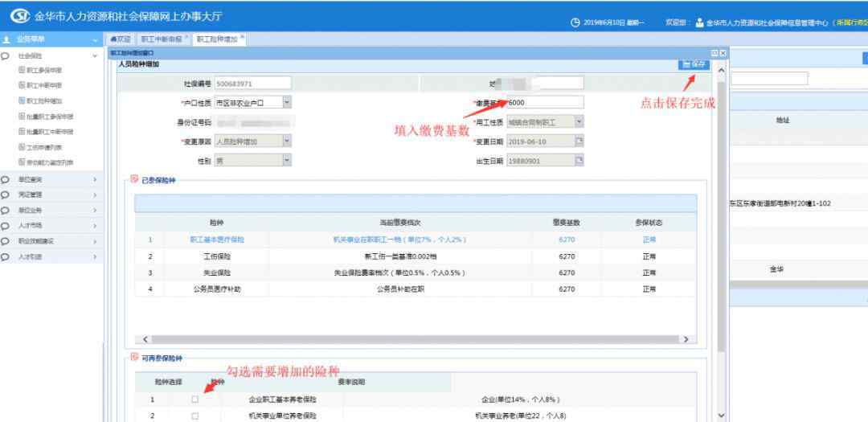Open the 性别 dropdown

click(287, 160)
